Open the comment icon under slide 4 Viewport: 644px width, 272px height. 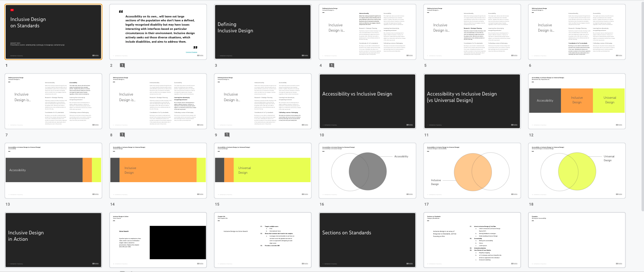(x=332, y=65)
